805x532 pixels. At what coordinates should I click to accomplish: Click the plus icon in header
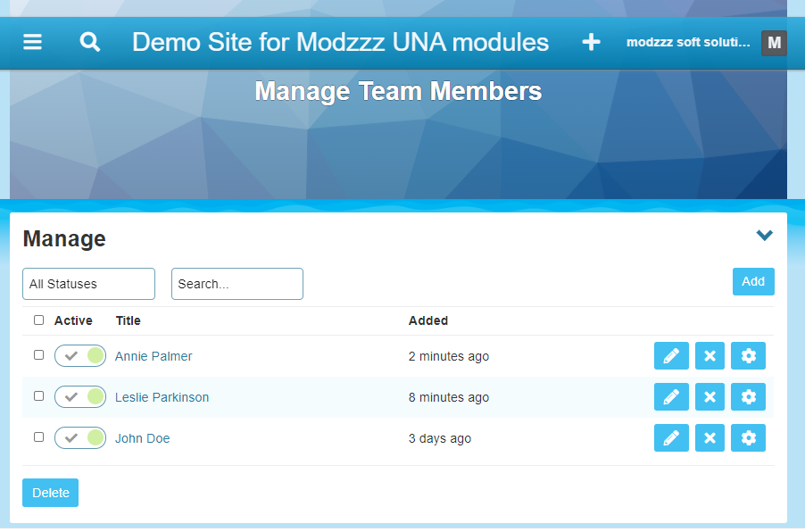point(591,42)
